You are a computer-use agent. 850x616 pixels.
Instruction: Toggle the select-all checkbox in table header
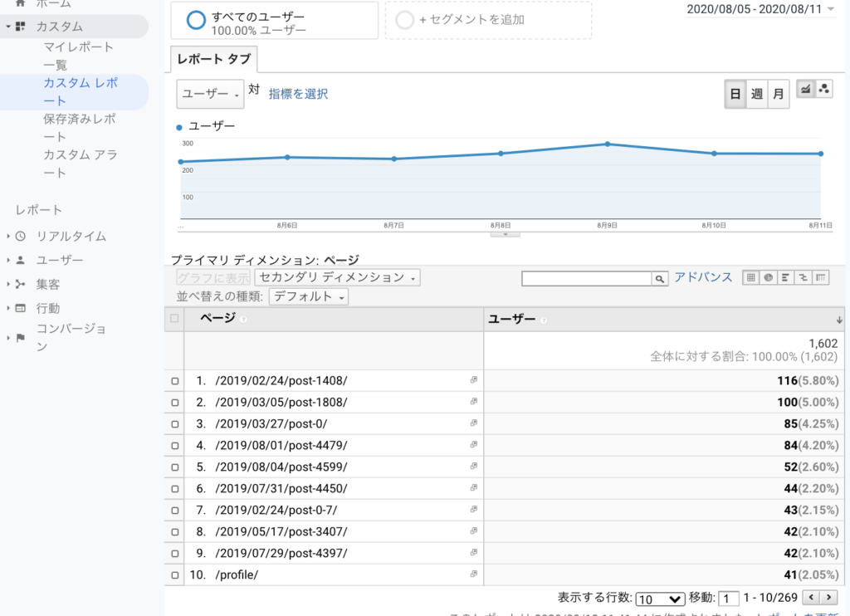point(174,319)
